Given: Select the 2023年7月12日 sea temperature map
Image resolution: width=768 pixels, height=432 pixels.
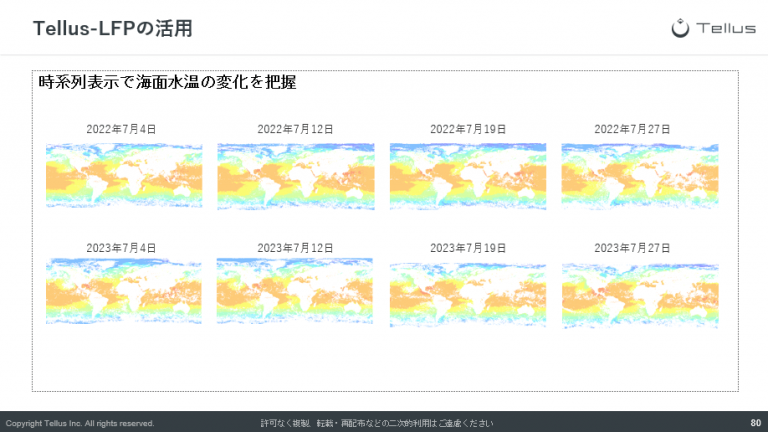Looking at the screenshot, I should [295, 291].
